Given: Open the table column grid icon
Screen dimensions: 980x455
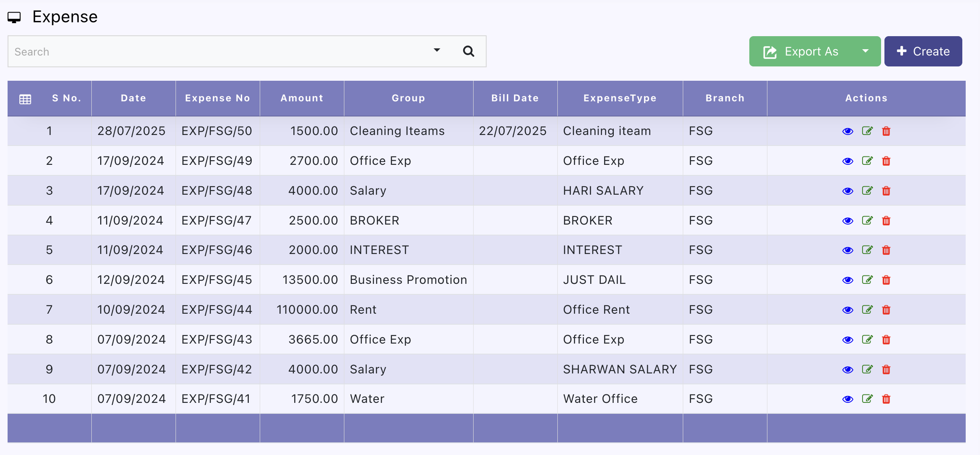Looking at the screenshot, I should [x=25, y=99].
